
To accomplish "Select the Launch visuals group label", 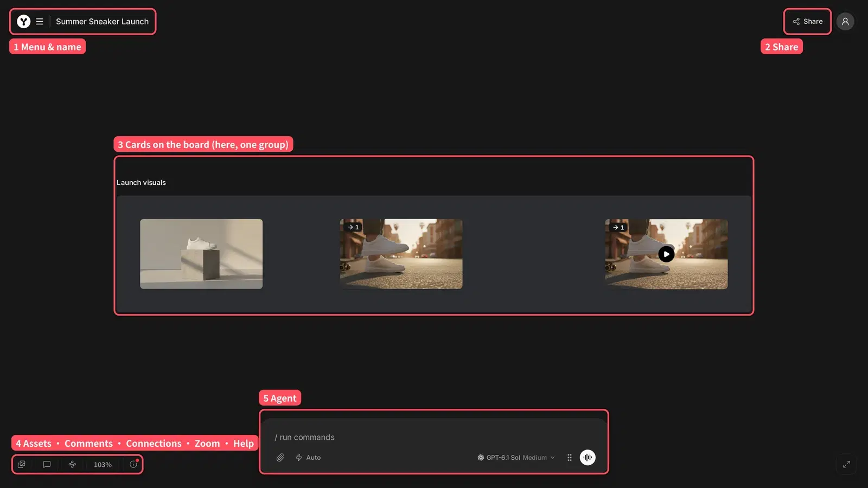I will pyautogui.click(x=141, y=183).
